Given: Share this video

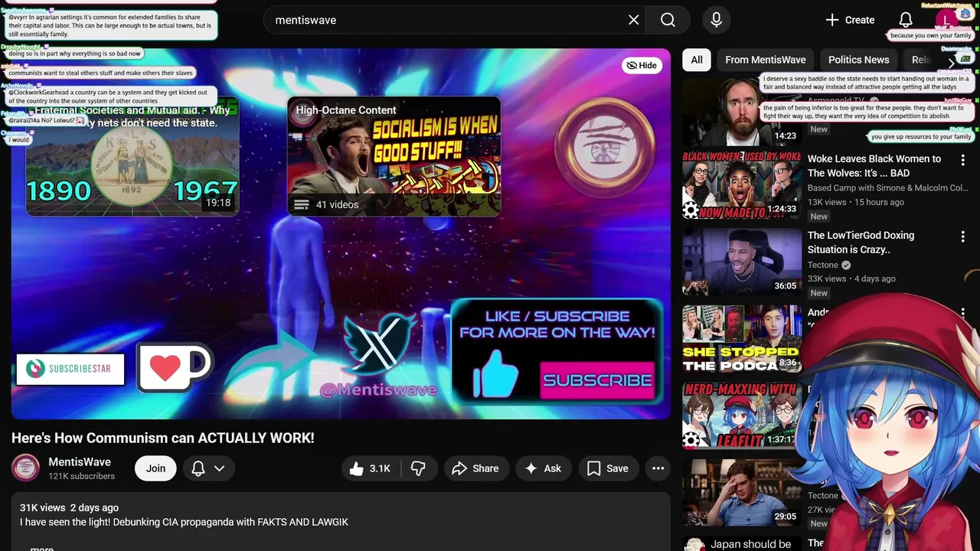Looking at the screenshot, I should 475,468.
